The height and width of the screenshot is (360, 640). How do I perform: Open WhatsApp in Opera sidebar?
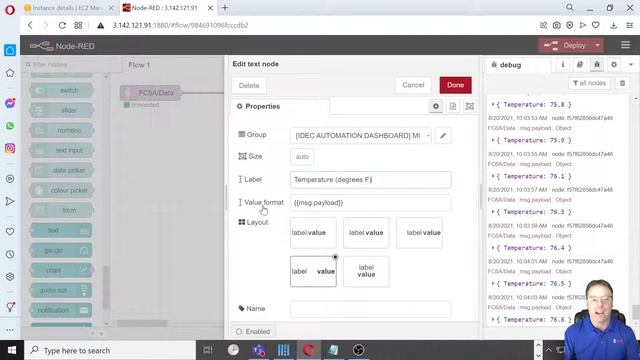pos(10,126)
